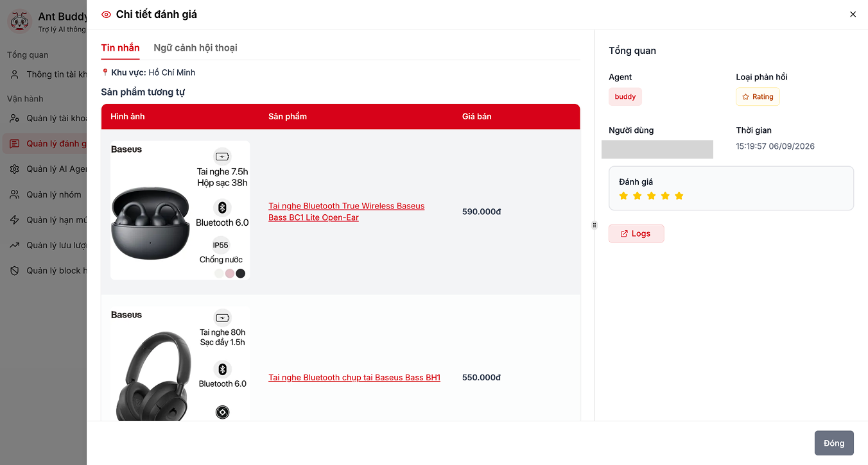Click the Bass BC1 Lite earbuds product image
The height and width of the screenshot is (465, 868).
[180, 210]
